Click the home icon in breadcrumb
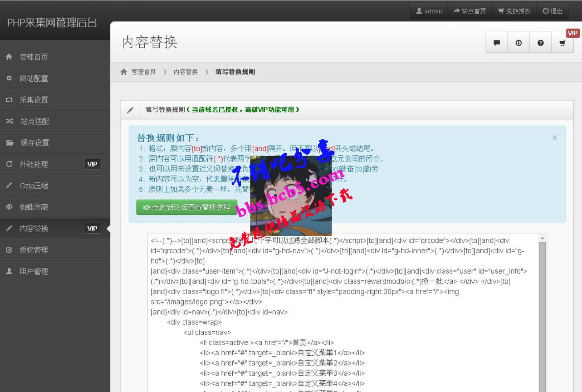This screenshot has height=392, width=582. point(124,72)
